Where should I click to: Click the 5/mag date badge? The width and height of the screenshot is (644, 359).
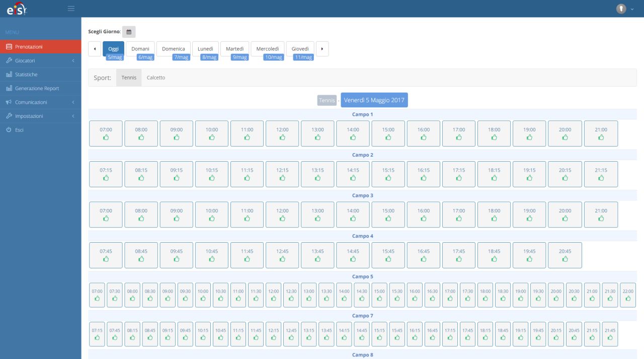point(115,57)
